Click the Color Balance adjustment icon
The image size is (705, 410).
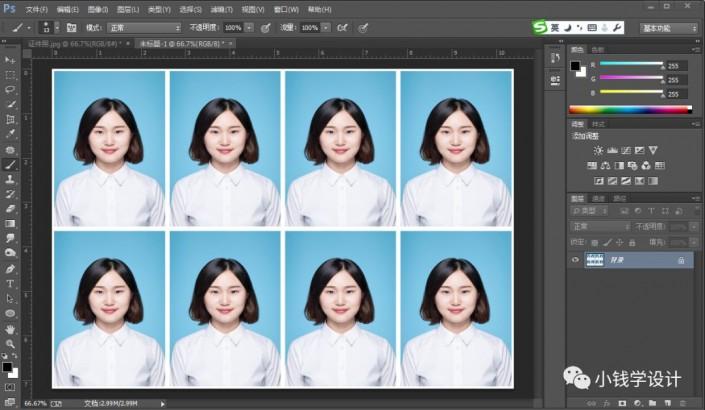(605, 165)
